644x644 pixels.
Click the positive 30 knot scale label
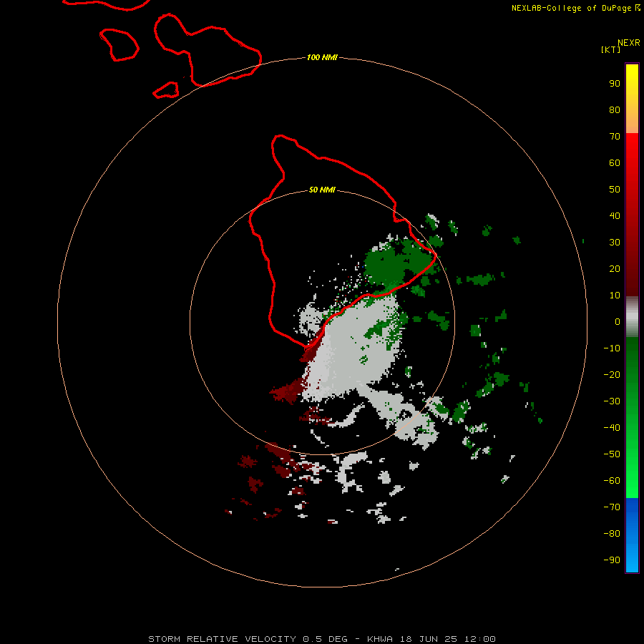(x=615, y=243)
